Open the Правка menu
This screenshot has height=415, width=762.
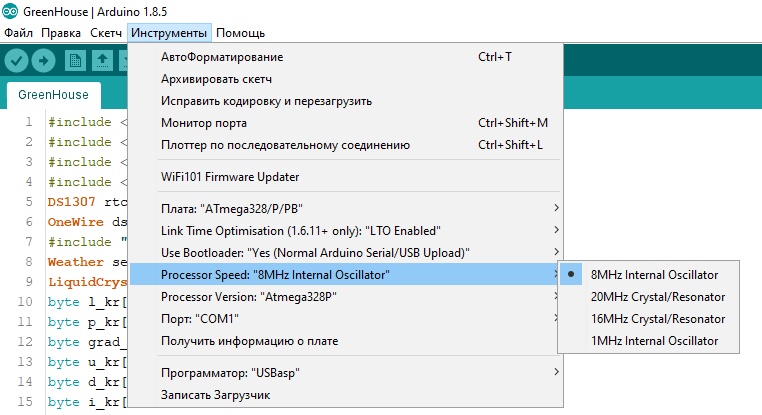(61, 33)
